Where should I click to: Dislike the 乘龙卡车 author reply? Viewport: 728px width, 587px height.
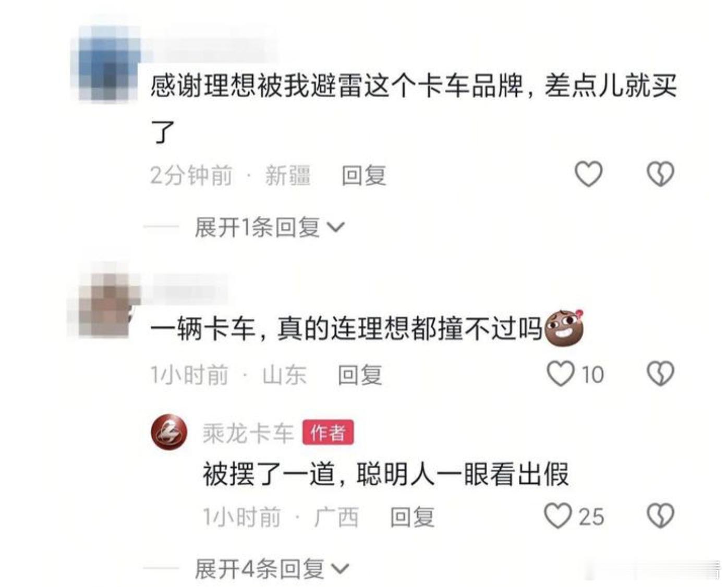pos(661,516)
